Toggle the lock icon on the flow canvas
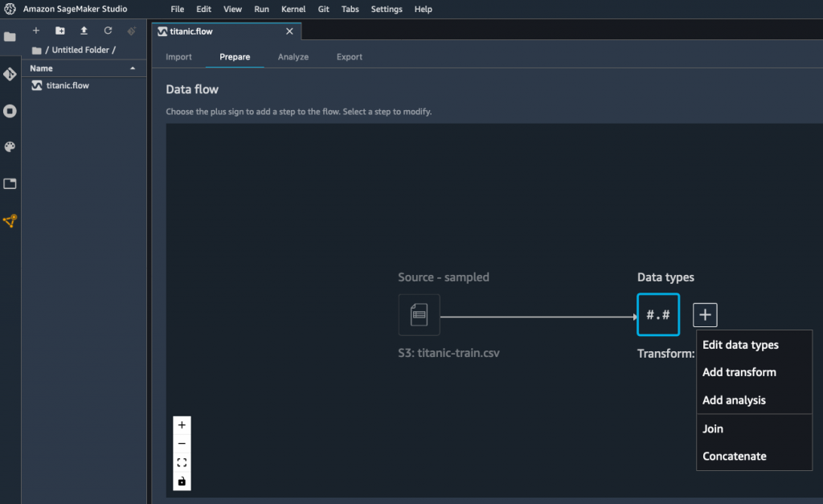 [x=182, y=481]
